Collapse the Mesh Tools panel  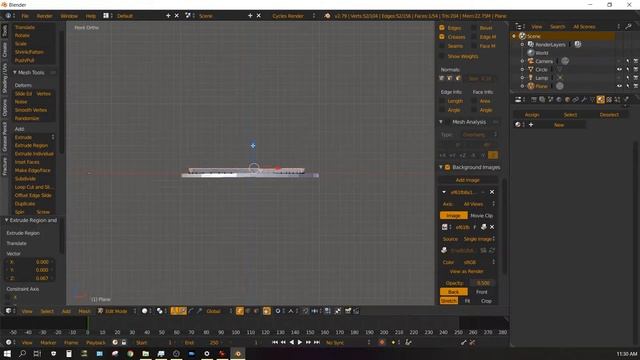coord(15,72)
